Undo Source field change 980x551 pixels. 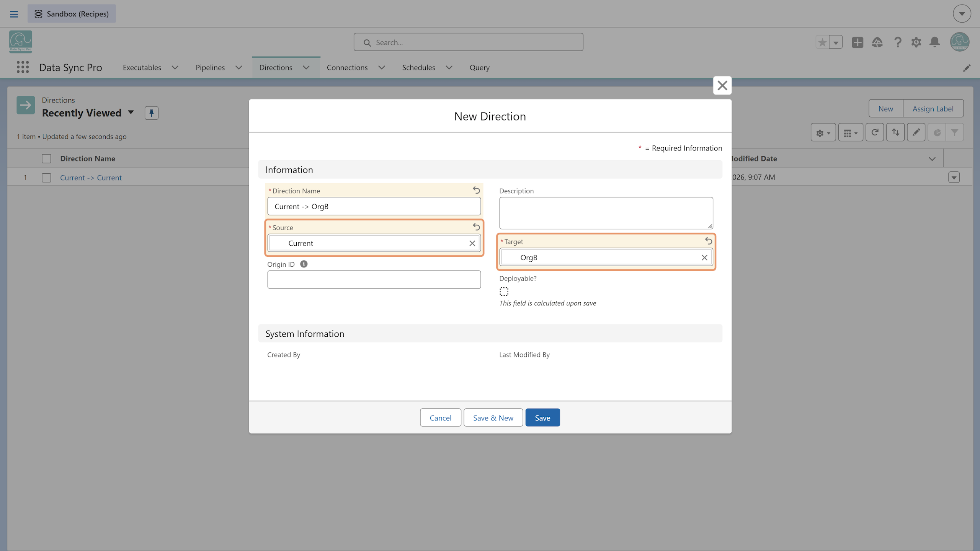pyautogui.click(x=476, y=227)
